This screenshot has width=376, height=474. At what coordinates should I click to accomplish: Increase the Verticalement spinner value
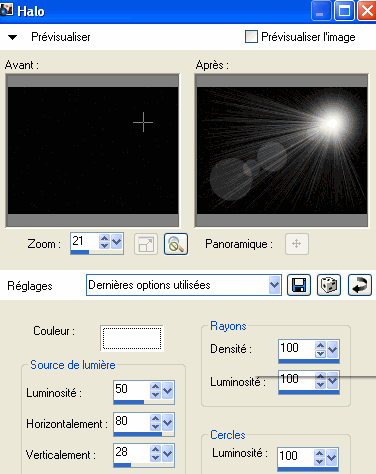coord(155,450)
